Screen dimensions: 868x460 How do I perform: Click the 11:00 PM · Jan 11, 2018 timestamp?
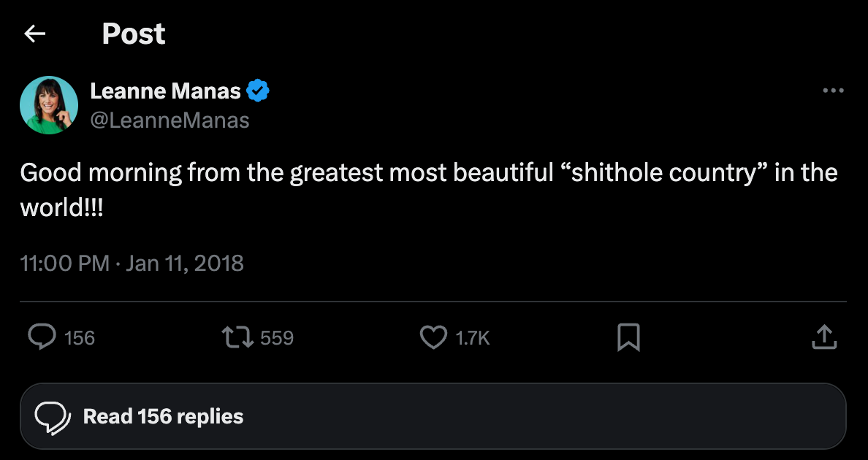[132, 263]
